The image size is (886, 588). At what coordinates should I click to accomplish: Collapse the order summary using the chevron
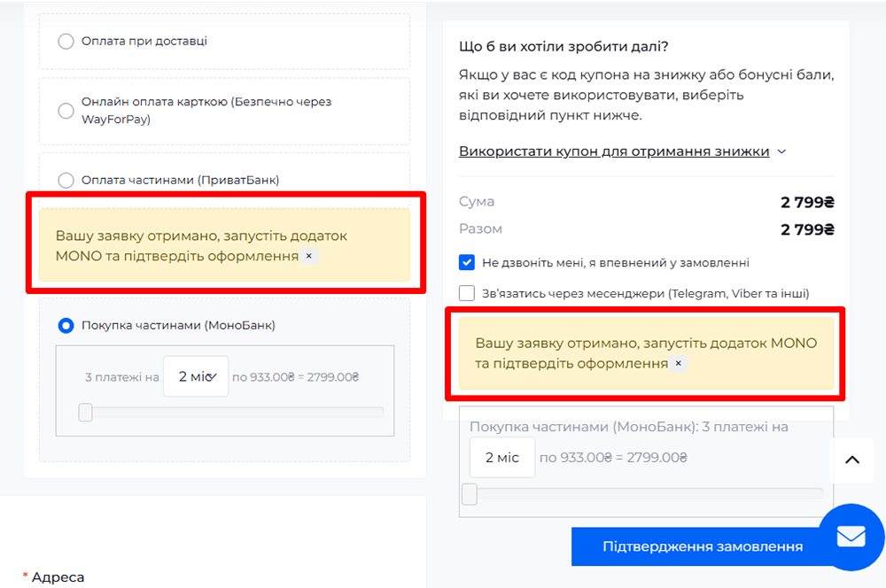point(851,460)
